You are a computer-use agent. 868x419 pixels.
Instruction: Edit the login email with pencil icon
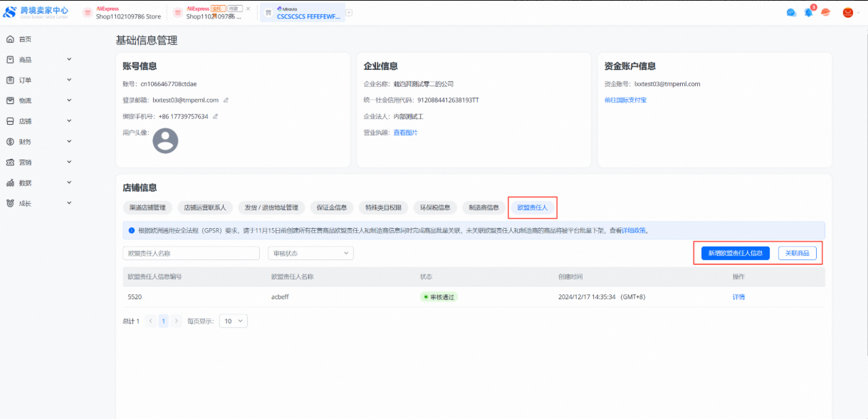(x=226, y=100)
